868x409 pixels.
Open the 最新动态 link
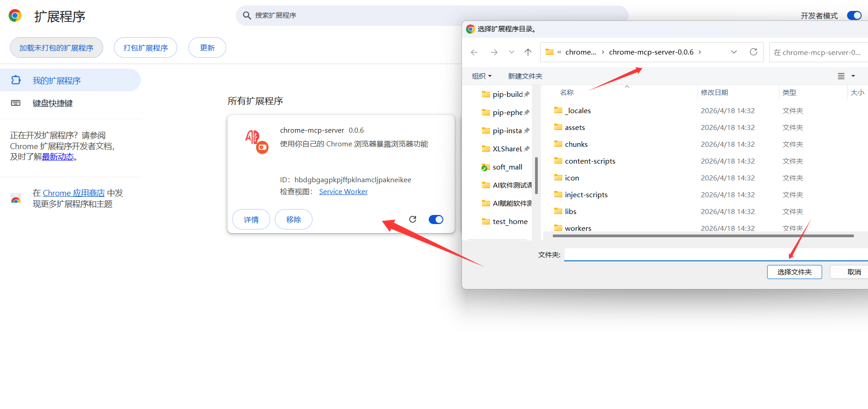58,157
